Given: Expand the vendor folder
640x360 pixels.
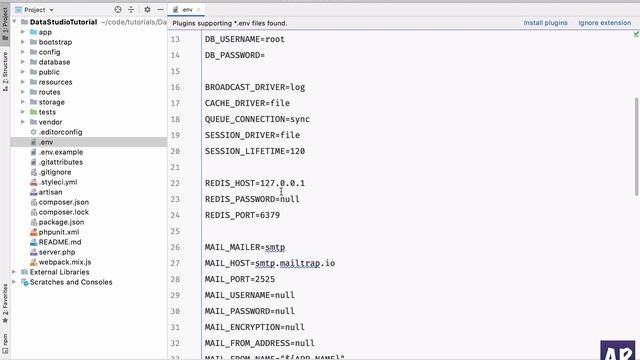Looking at the screenshot, I should [x=23, y=122].
